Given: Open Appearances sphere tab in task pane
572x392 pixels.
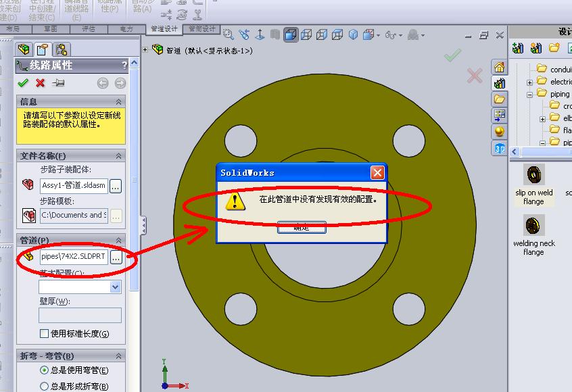Looking at the screenshot, I should [499, 131].
